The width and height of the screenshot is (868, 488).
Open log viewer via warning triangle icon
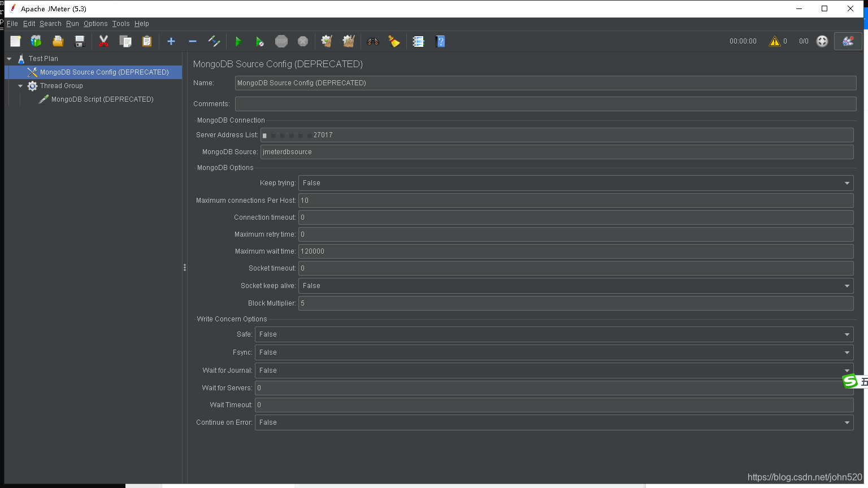click(x=775, y=41)
